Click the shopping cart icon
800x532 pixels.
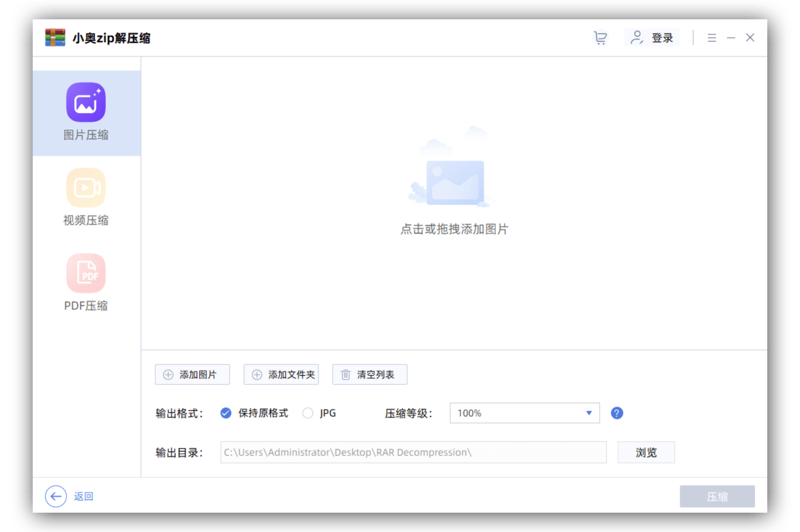tap(600, 38)
